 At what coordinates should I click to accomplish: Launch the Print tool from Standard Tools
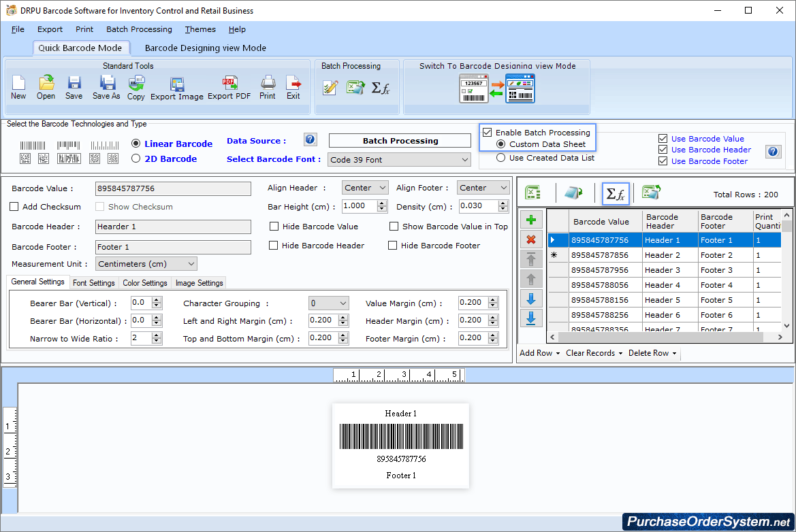(x=267, y=87)
